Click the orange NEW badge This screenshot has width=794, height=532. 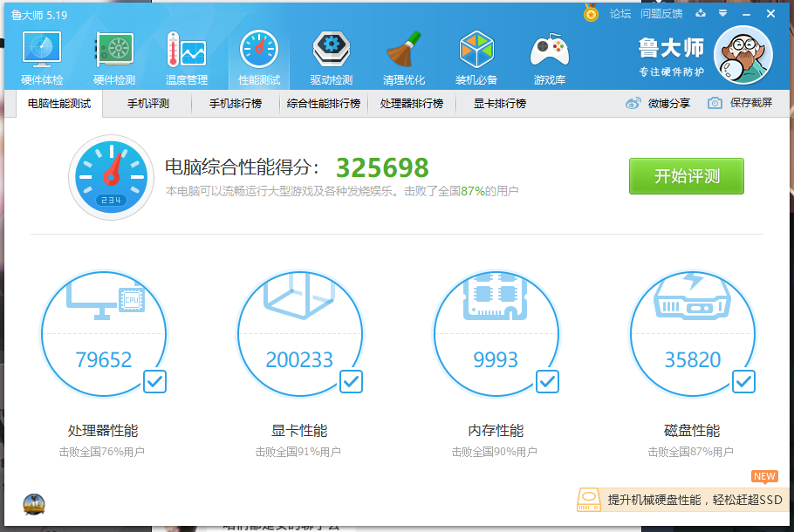(x=764, y=477)
